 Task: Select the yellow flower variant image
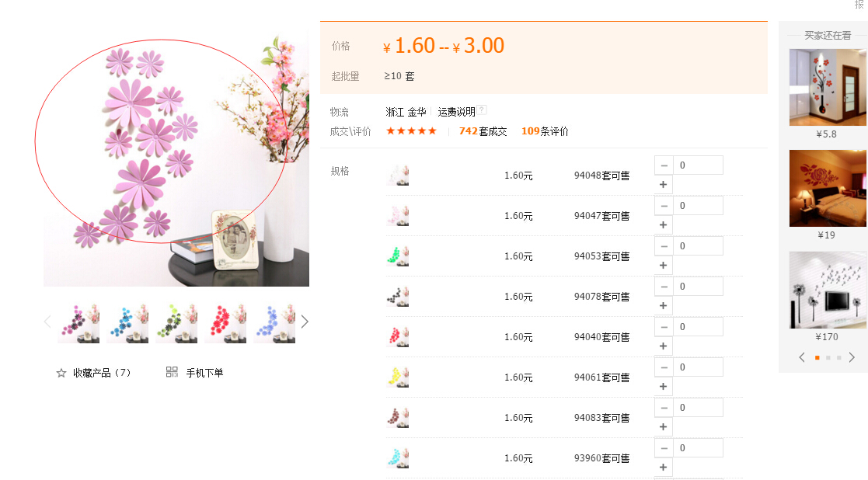[x=397, y=377]
